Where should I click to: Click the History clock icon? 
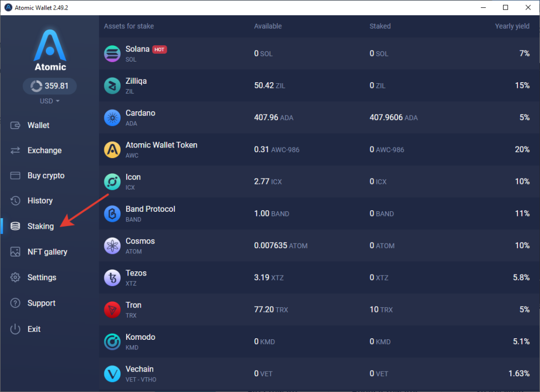15,201
